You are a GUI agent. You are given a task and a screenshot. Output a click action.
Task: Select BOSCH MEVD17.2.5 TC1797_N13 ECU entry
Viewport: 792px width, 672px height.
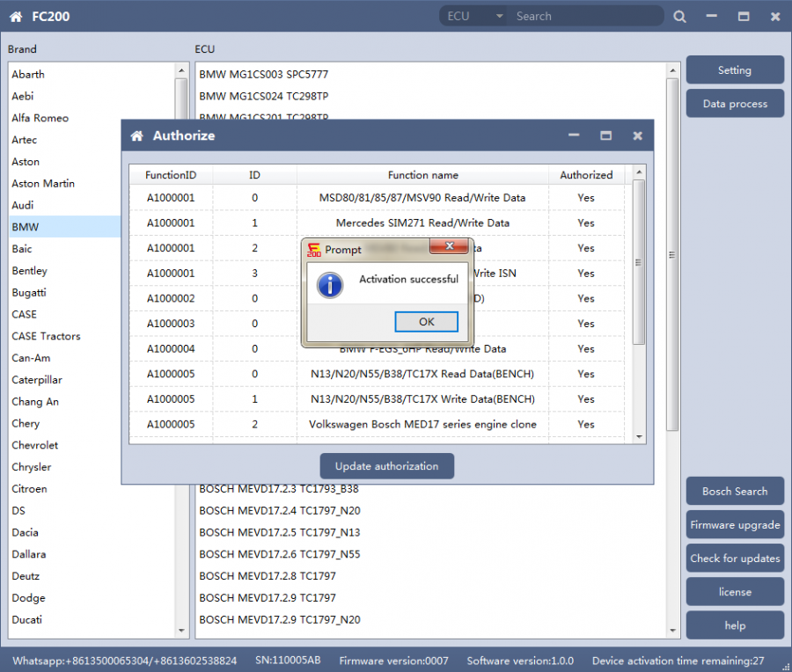(x=279, y=532)
